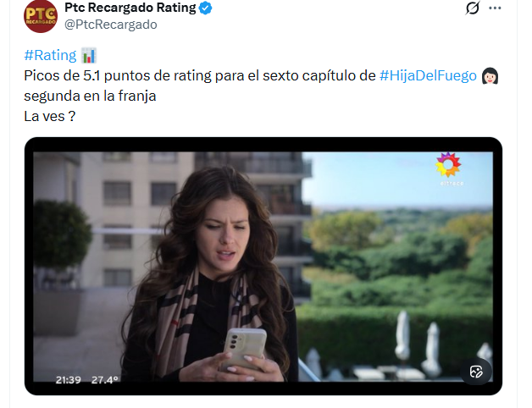Click the channel sun logo in the video frame

coord(448,166)
